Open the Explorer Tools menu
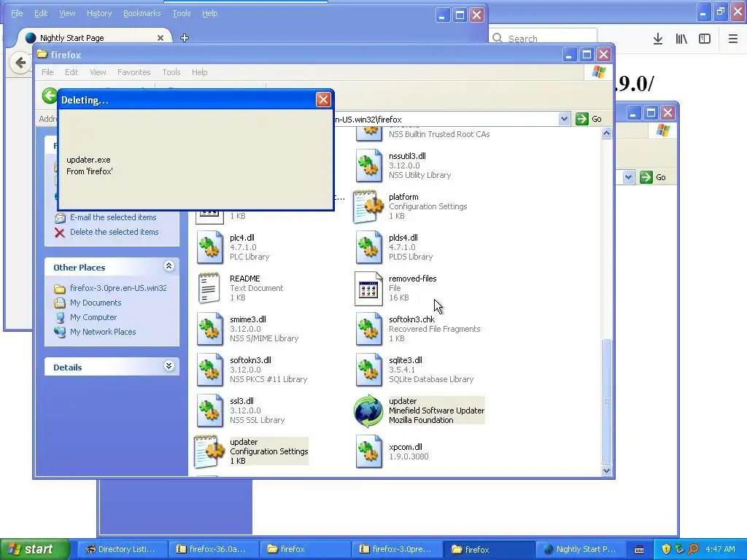The width and height of the screenshot is (747, 560). click(171, 72)
